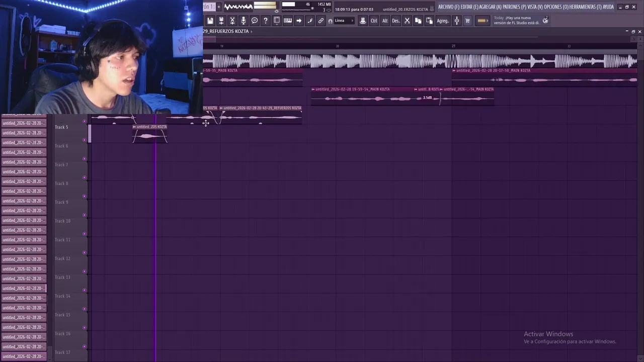Click the globe news icon

545,20
